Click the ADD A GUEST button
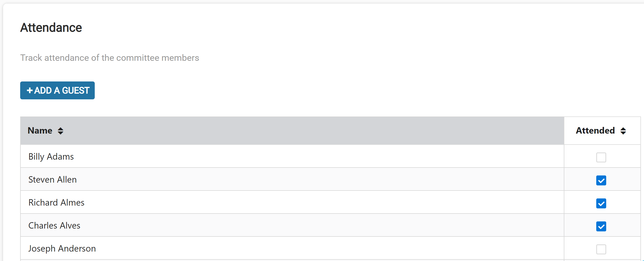This screenshot has width=644, height=261. (x=57, y=90)
